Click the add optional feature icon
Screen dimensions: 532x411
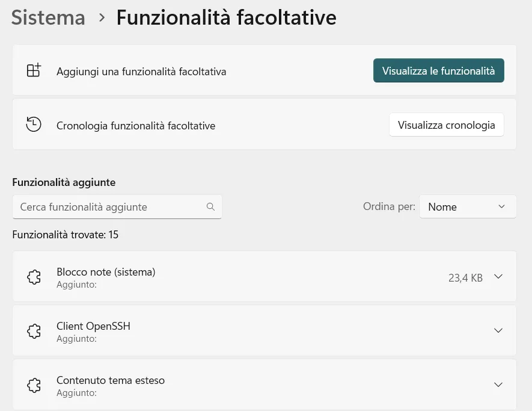pyautogui.click(x=34, y=70)
